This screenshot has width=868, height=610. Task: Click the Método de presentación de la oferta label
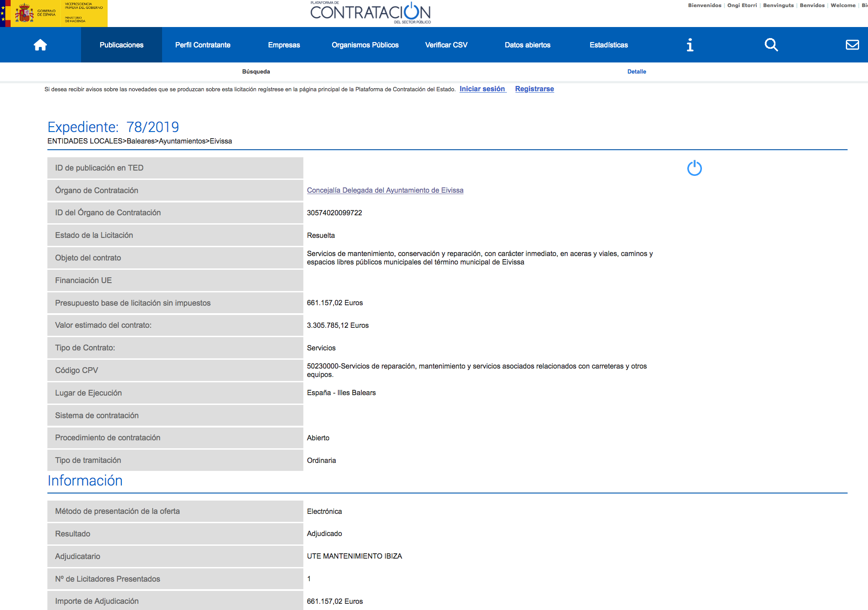click(117, 511)
